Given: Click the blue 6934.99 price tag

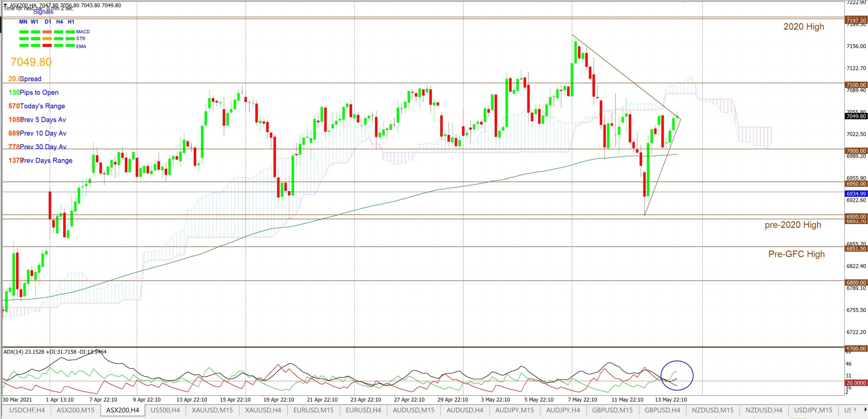Looking at the screenshot, I should coord(856,194).
